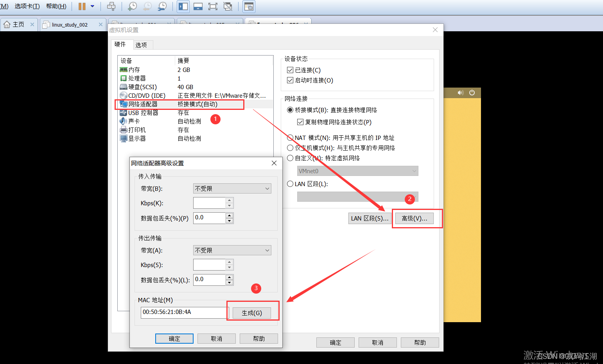603x364 pixels.
Task: Click 取消 in the 虚拟机设置 window
Action: [378, 342]
